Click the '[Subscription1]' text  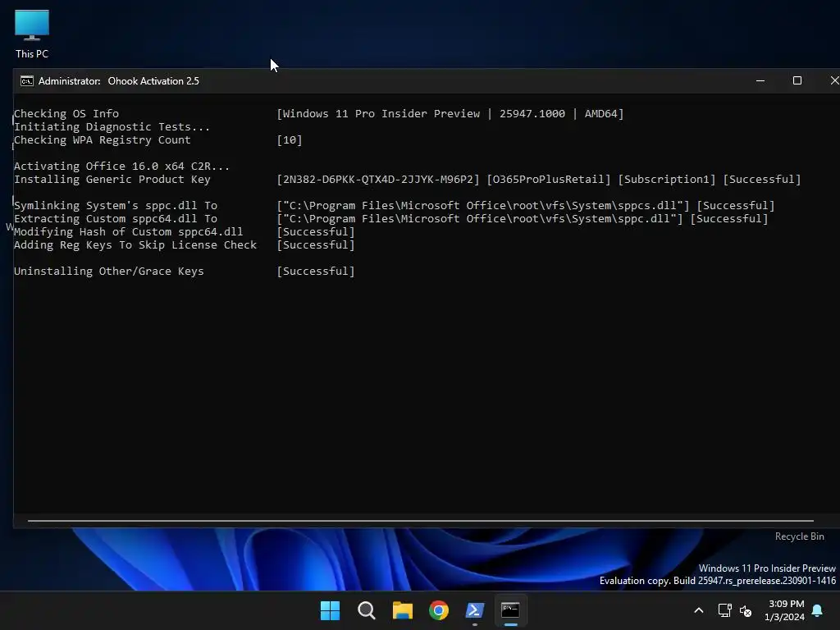[x=667, y=180]
